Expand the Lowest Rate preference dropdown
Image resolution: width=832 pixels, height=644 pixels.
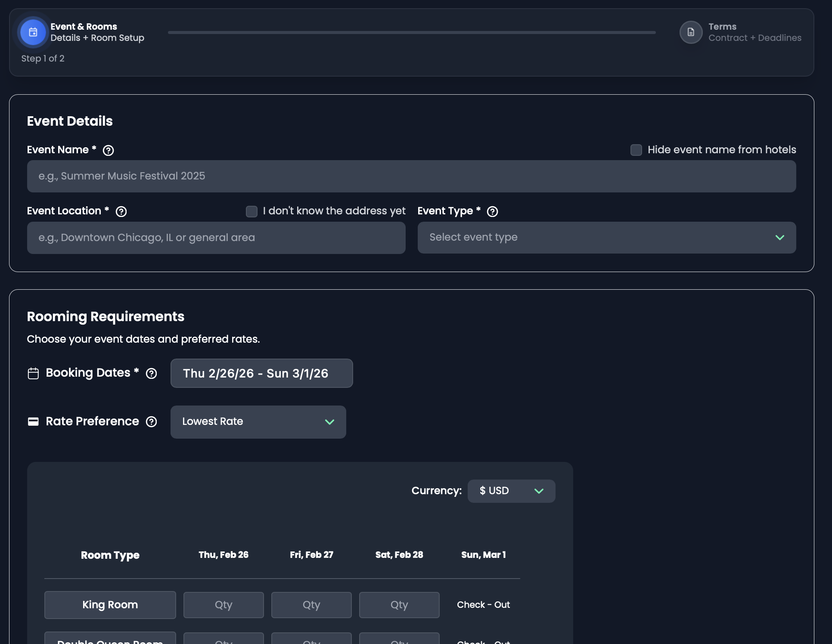pos(258,422)
